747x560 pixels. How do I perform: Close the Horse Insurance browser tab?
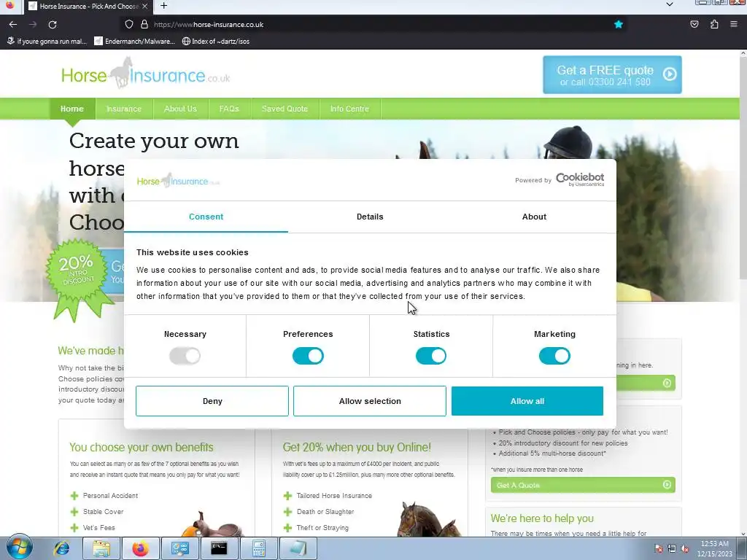click(145, 6)
